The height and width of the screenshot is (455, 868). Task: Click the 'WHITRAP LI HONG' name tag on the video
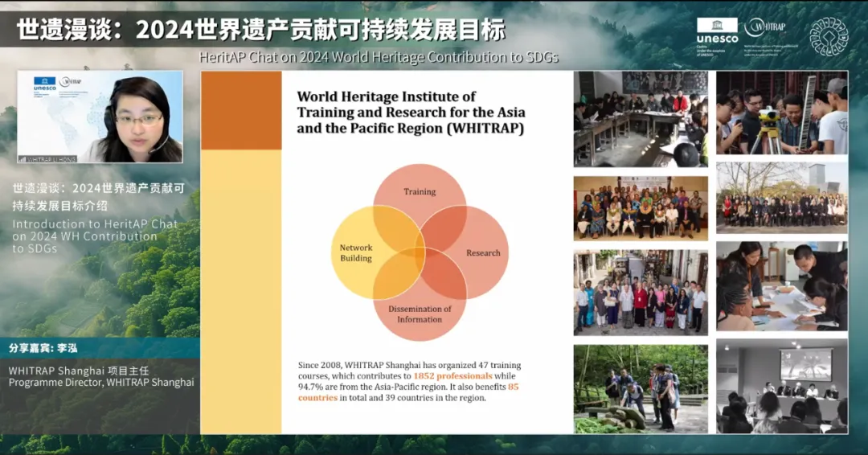click(48, 159)
